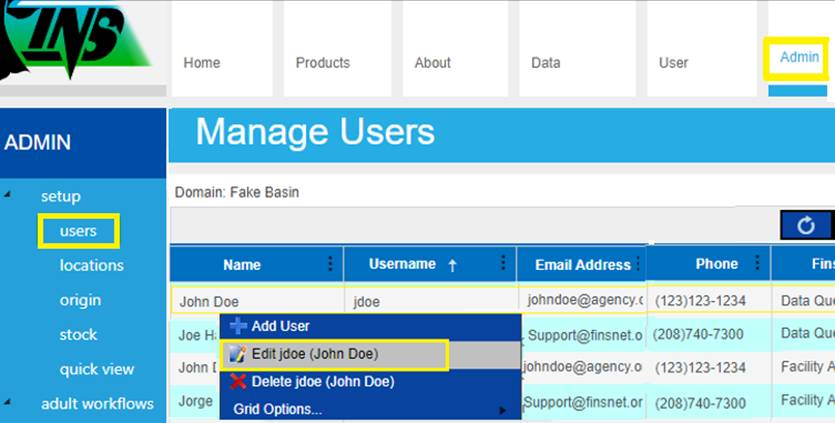Open Name column options menu dots
The height and width of the screenshot is (423, 835).
click(x=331, y=264)
